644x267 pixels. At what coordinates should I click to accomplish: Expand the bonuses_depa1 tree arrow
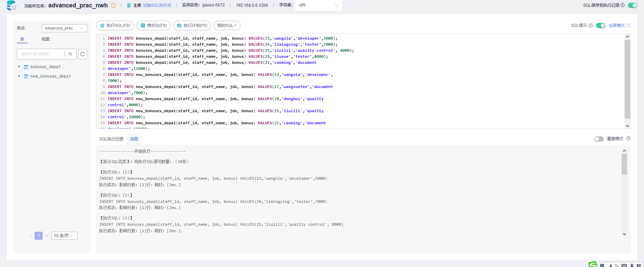19,67
